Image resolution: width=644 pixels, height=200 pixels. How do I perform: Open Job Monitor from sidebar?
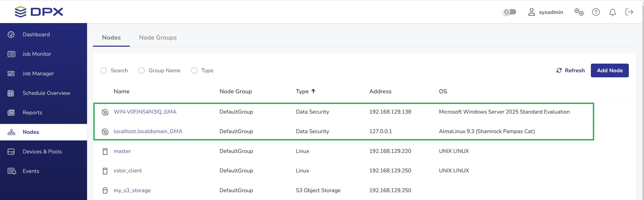[37, 54]
